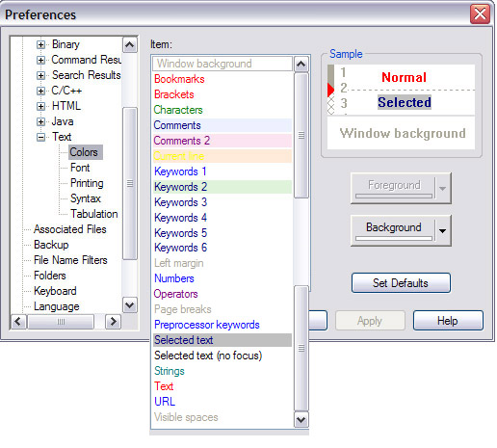The height and width of the screenshot is (448, 497).
Task: Select Folders in the tree
Action: click(50, 276)
